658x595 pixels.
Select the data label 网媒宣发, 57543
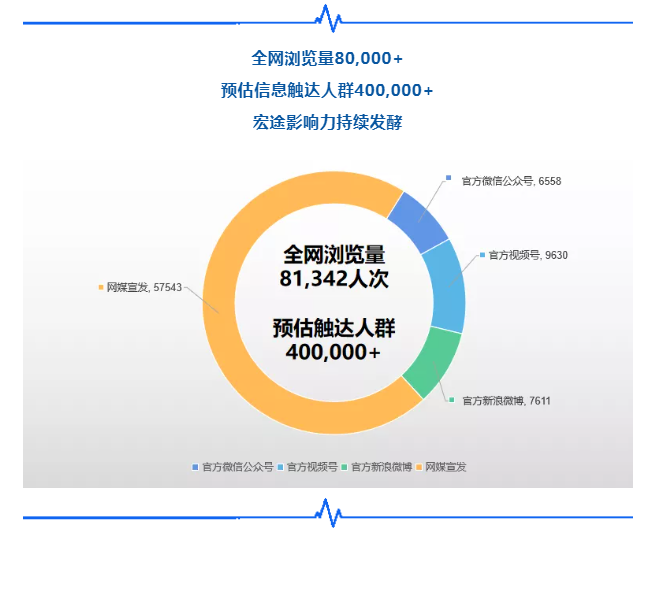pos(144,287)
